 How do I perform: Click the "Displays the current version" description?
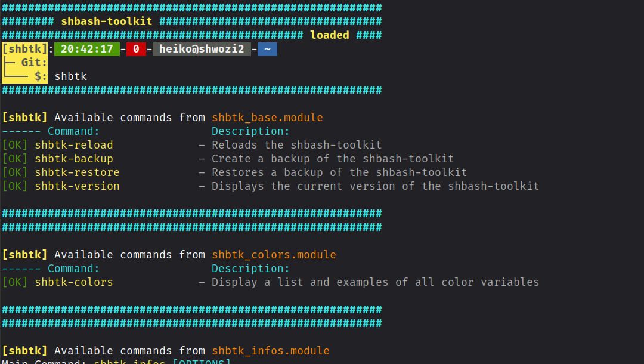pos(375,186)
